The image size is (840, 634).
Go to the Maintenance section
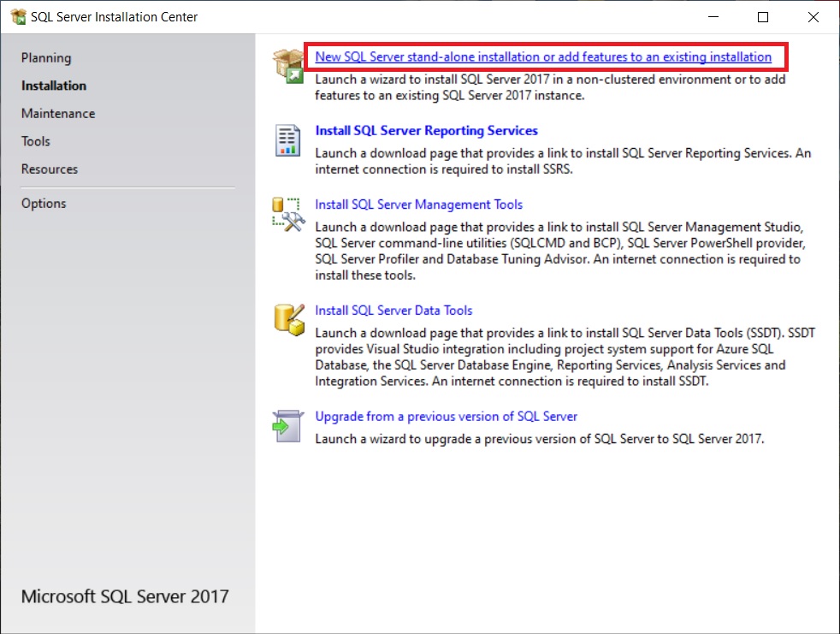click(x=58, y=114)
